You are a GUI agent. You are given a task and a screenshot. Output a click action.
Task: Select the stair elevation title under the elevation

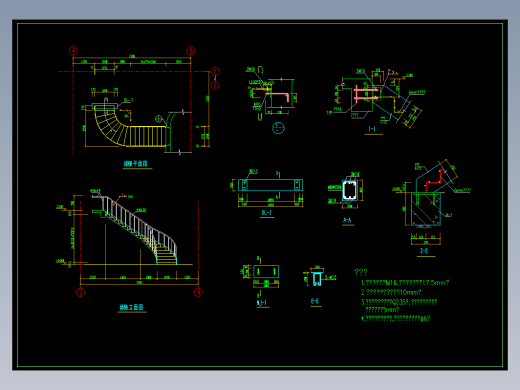point(132,307)
